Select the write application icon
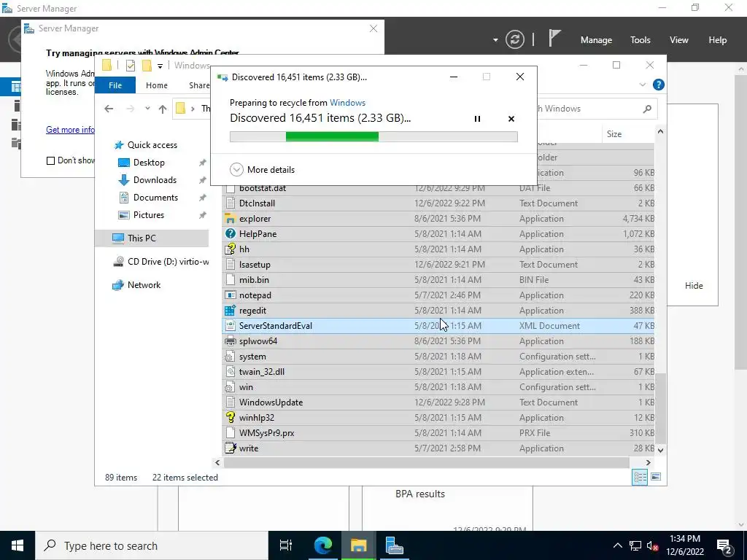 tap(230, 448)
